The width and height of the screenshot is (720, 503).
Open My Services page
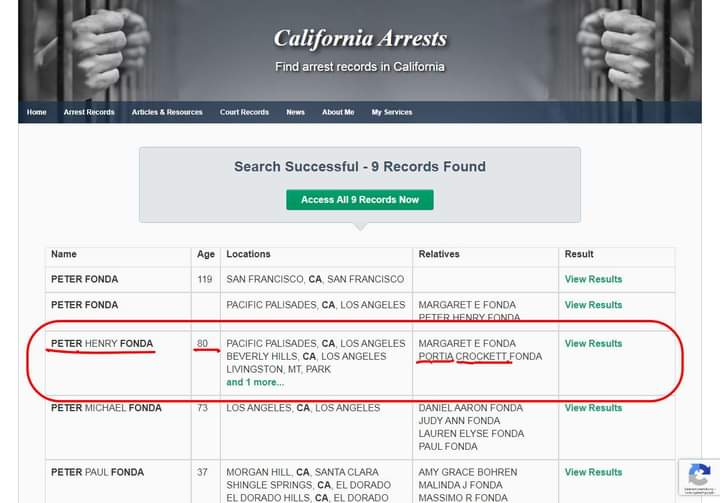(x=392, y=112)
